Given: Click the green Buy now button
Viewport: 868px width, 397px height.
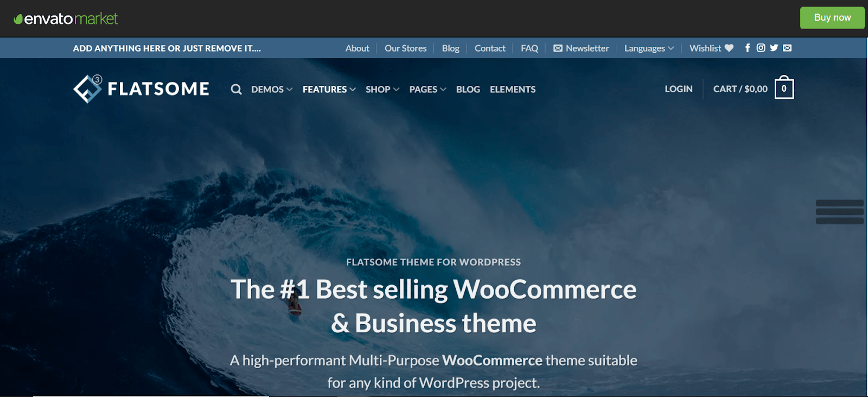Looking at the screenshot, I should click(x=832, y=17).
